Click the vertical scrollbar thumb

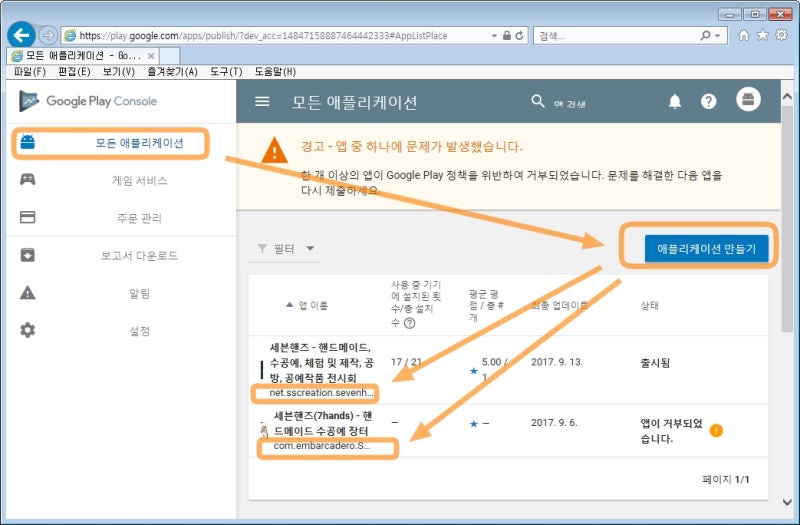tap(787, 219)
